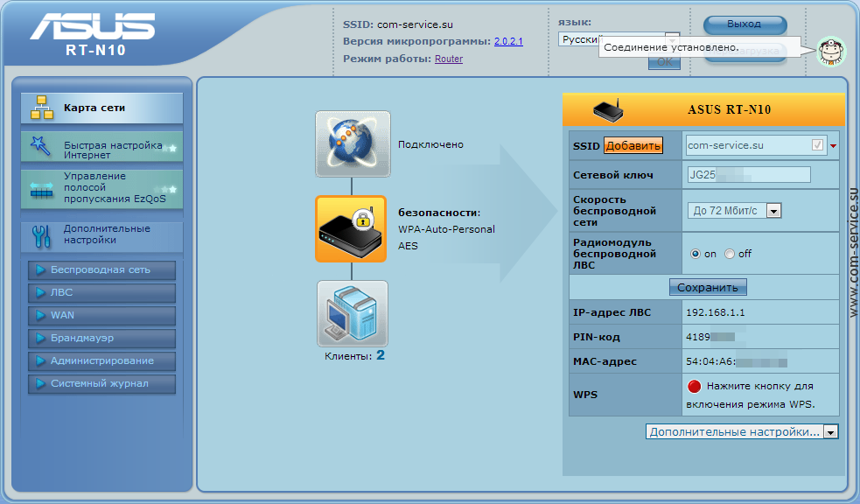Select the router icon with the padlock
The width and height of the screenshot is (860, 504).
pyautogui.click(x=351, y=228)
